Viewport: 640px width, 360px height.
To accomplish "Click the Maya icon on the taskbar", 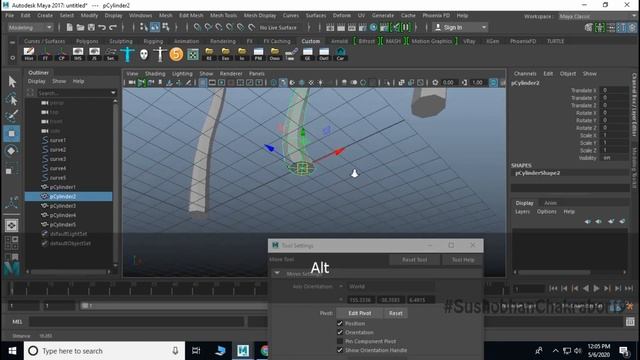I will pos(243,351).
